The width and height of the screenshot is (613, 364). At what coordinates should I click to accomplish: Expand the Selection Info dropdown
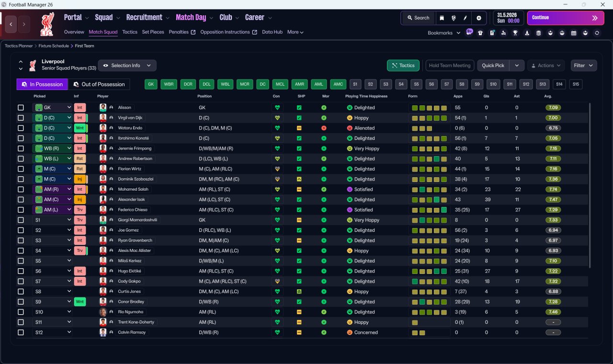[127, 66]
